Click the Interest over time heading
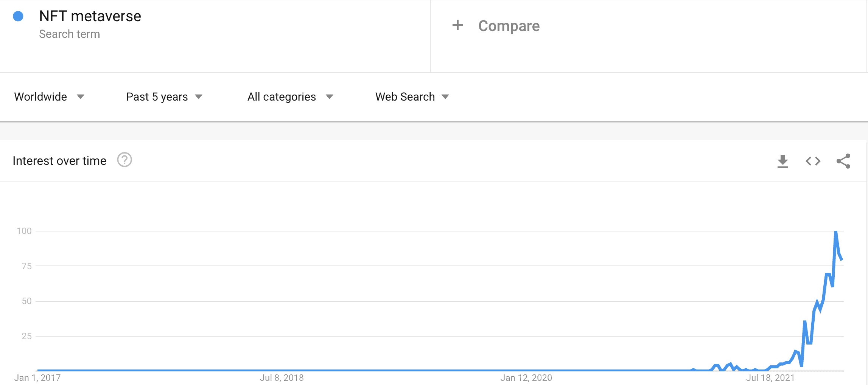 tap(59, 161)
